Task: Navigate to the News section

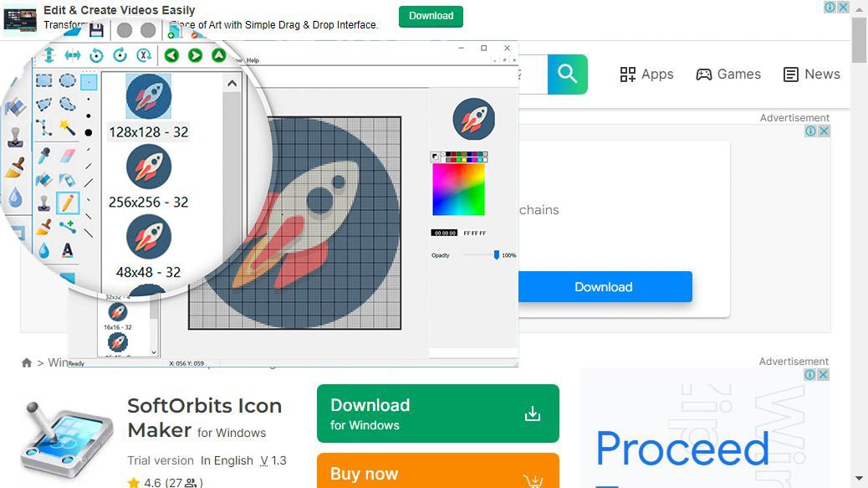Action: coord(811,74)
